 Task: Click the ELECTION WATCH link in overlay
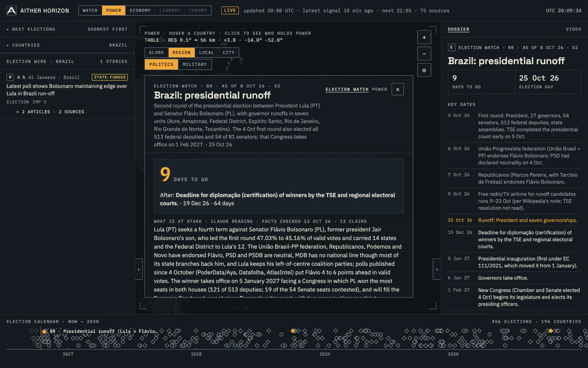(x=347, y=89)
